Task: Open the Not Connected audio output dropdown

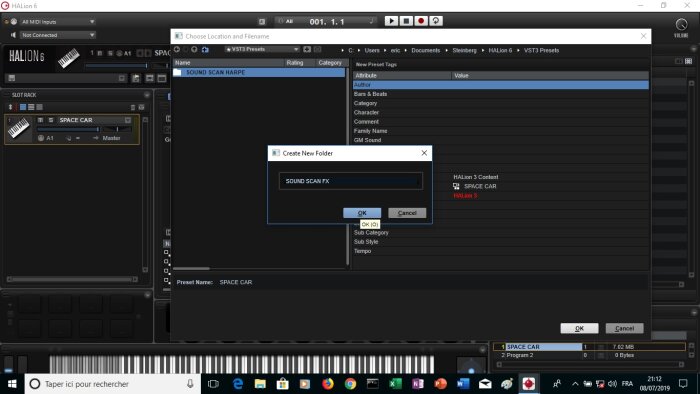Action: point(58,35)
